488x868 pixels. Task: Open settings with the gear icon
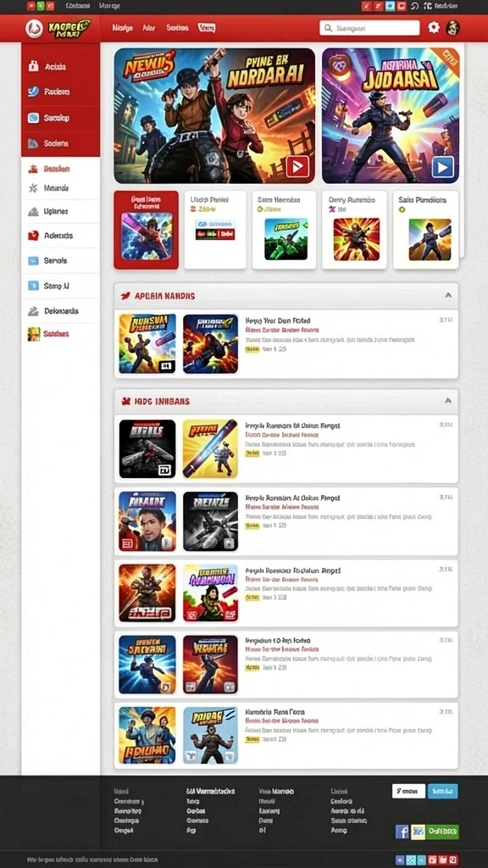coord(434,27)
